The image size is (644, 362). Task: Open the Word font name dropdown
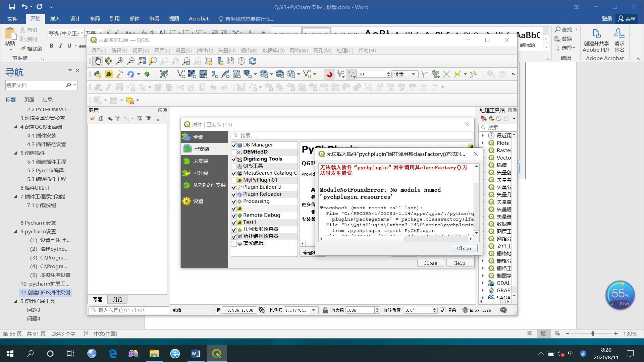pyautogui.click(x=82, y=33)
